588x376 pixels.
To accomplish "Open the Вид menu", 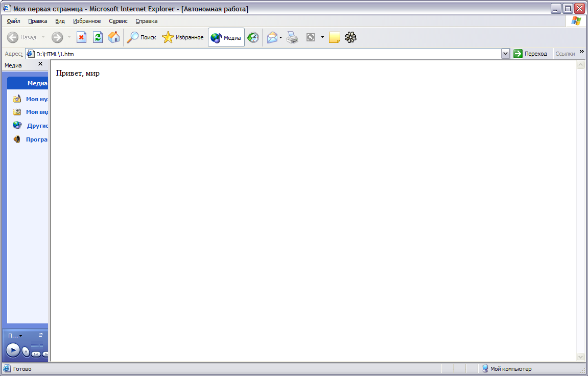I will 60,21.
